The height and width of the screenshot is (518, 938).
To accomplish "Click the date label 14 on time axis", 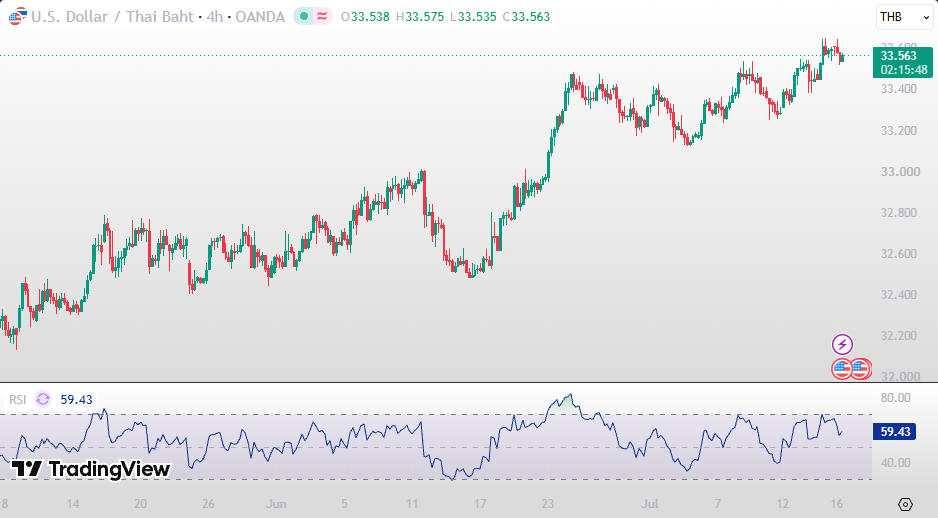I will pos(72,504).
